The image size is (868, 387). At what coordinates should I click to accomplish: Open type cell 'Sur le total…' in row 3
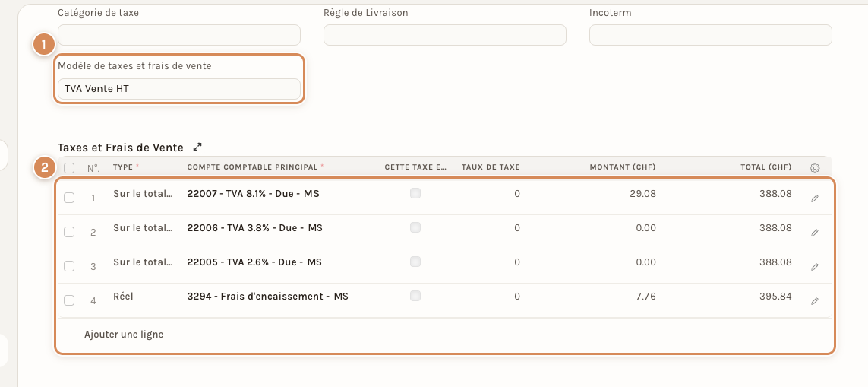144,263
